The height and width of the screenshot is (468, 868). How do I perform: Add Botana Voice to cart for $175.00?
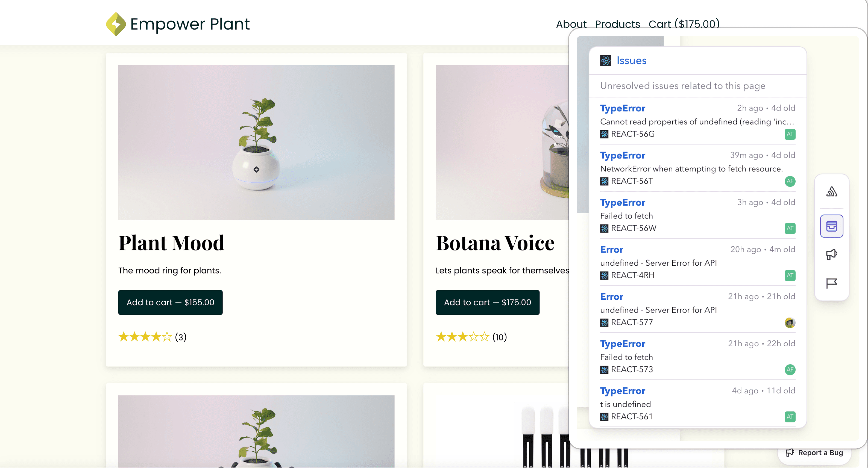click(x=487, y=302)
